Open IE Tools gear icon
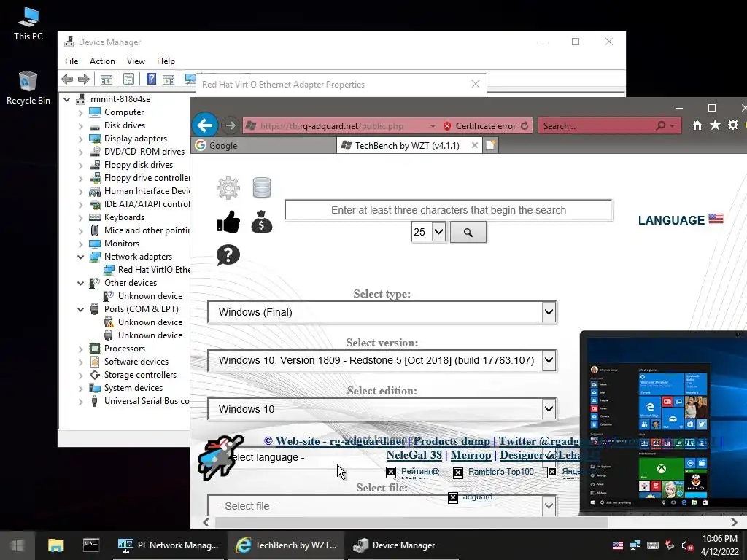Image resolution: width=747 pixels, height=560 pixels. tap(732, 125)
